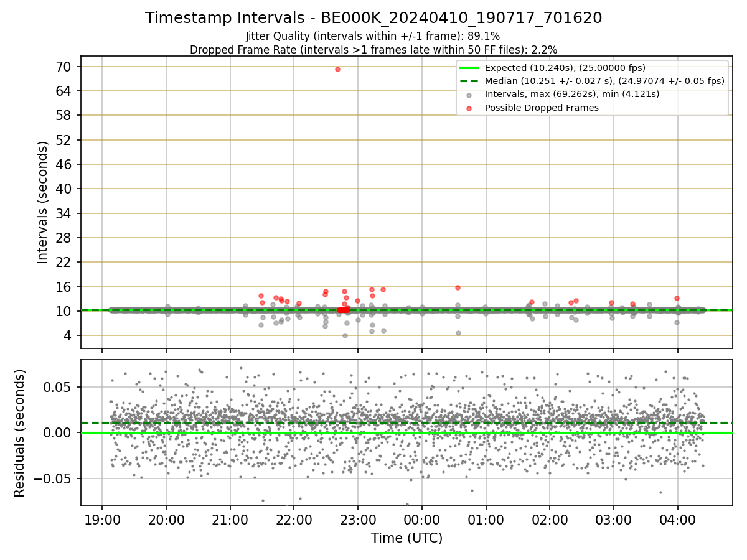The width and height of the screenshot is (747, 560).
Task: Click the red dropped-frame point near 00:30
Action: pyautogui.click(x=458, y=287)
